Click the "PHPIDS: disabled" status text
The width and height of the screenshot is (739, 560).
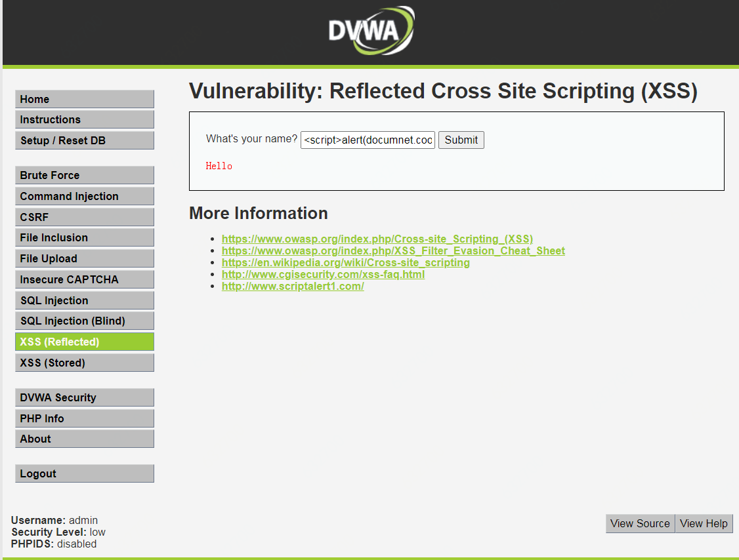54,544
